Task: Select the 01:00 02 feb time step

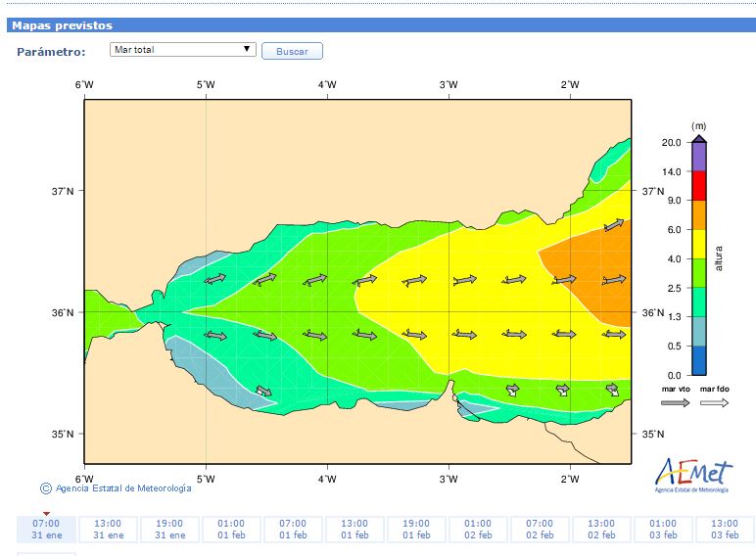Action: 478,530
